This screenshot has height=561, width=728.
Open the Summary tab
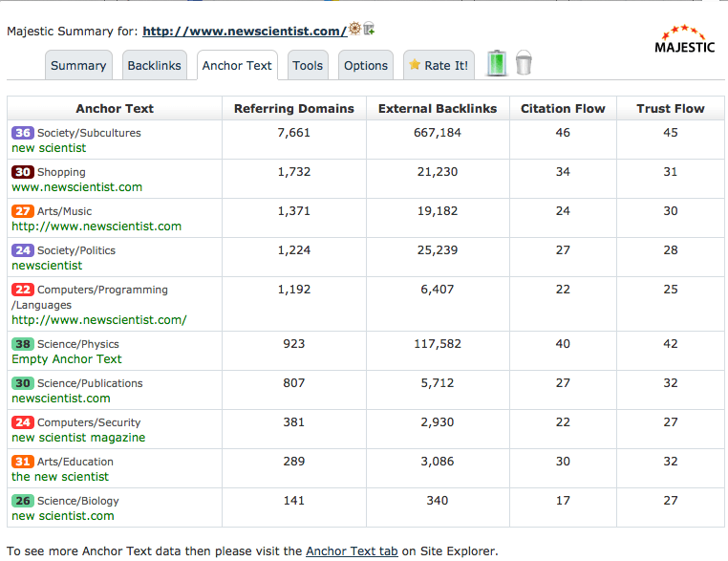(x=78, y=66)
